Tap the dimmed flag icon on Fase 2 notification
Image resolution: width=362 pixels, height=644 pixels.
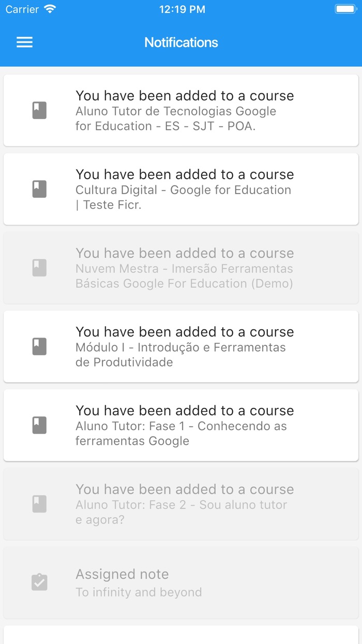point(39,504)
